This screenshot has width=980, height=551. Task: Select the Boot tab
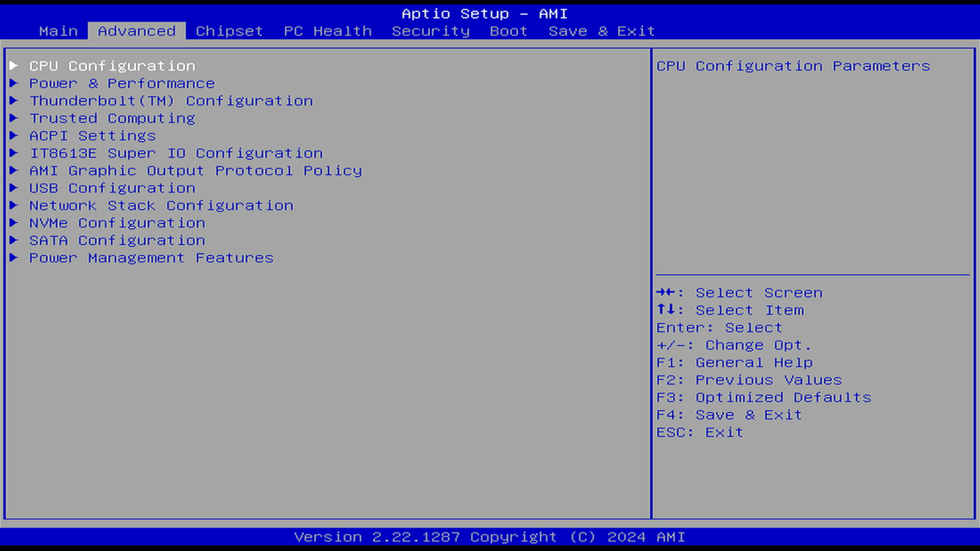pos(509,31)
